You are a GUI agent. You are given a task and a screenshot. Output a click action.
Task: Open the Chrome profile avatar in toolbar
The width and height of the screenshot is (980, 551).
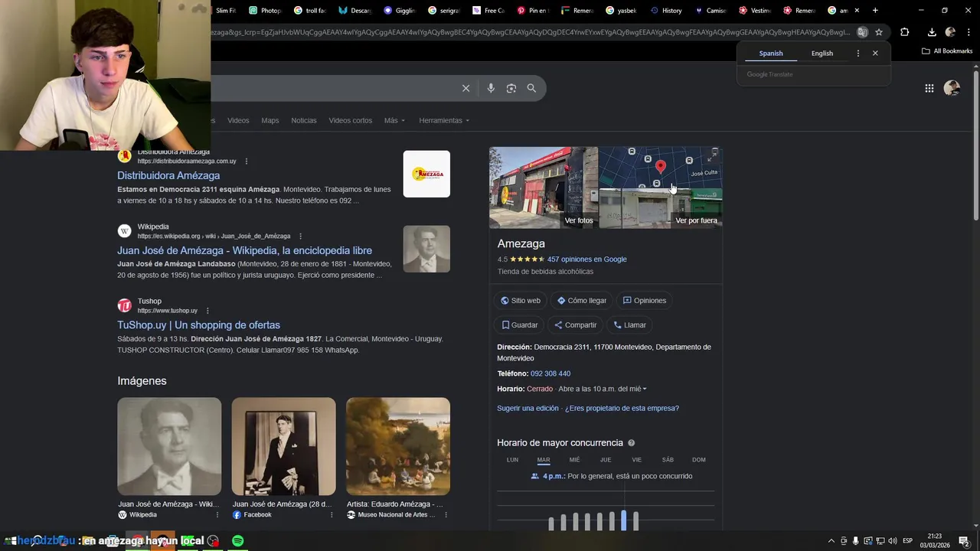coord(950,32)
